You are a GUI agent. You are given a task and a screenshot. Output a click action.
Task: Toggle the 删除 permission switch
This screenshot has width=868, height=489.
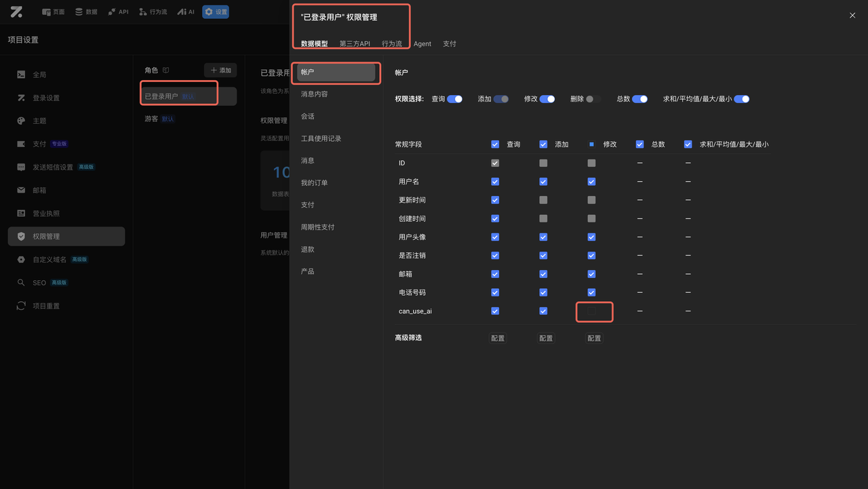click(593, 99)
